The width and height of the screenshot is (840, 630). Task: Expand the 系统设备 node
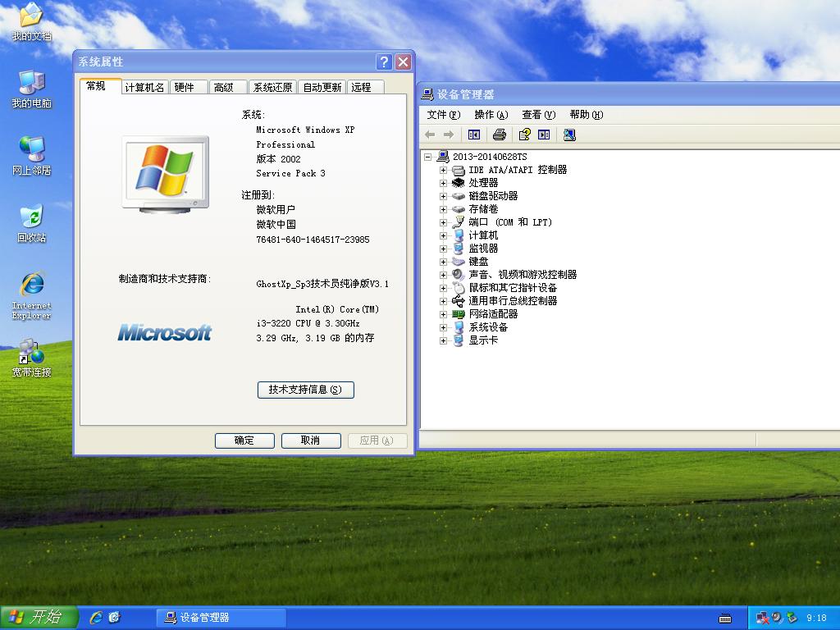click(x=443, y=327)
